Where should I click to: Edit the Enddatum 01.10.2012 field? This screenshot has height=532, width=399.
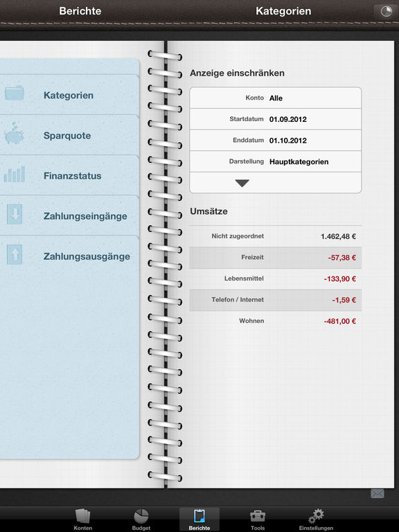point(276,141)
